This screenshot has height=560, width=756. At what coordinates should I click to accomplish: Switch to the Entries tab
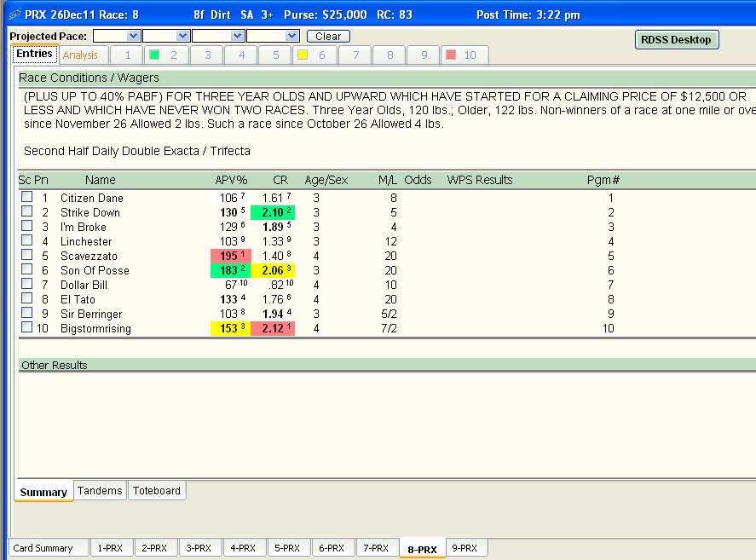click(x=34, y=54)
